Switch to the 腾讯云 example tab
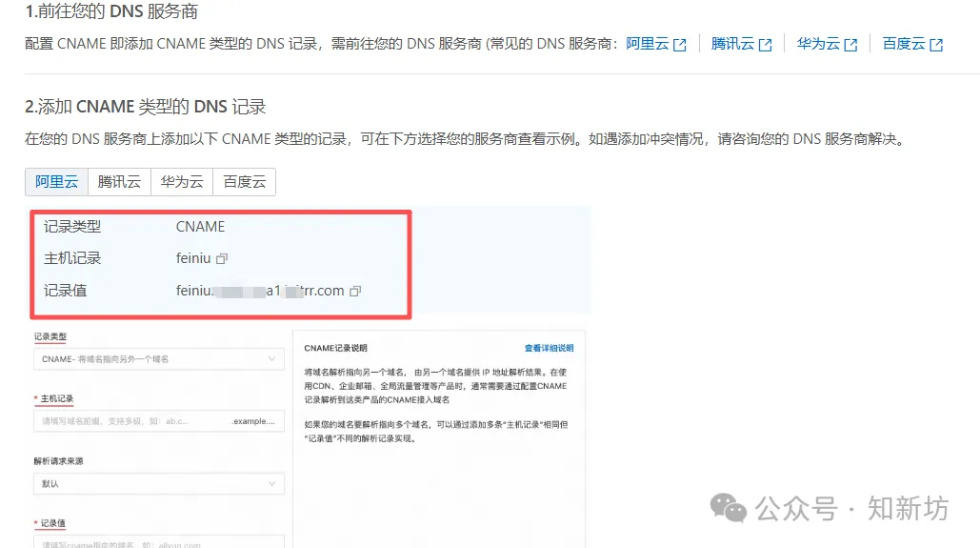The width and height of the screenshot is (980, 548). (119, 182)
